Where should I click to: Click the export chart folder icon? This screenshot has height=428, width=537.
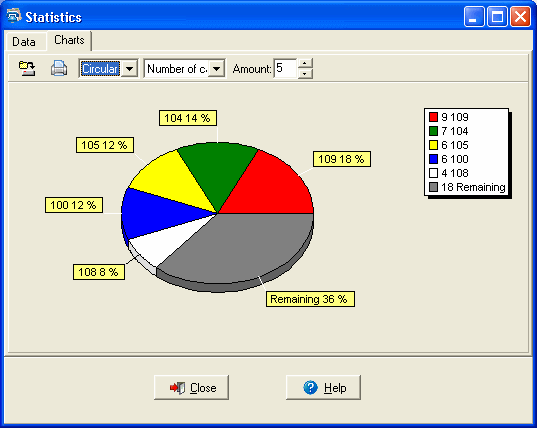(x=27, y=68)
